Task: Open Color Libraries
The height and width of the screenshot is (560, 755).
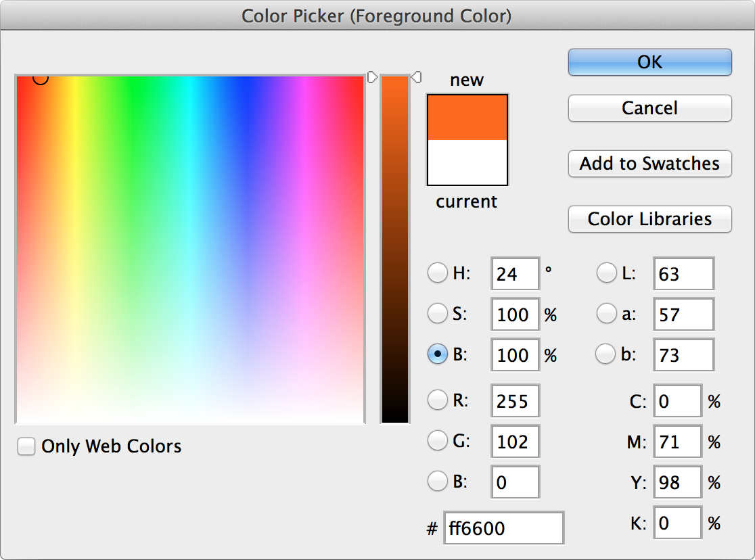Action: [649, 219]
